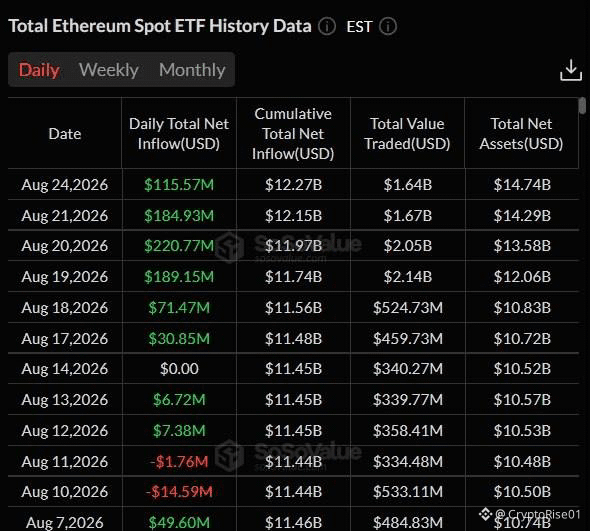Open the info icon beside History Data title
Screen dimensions: 590x531
point(327,27)
